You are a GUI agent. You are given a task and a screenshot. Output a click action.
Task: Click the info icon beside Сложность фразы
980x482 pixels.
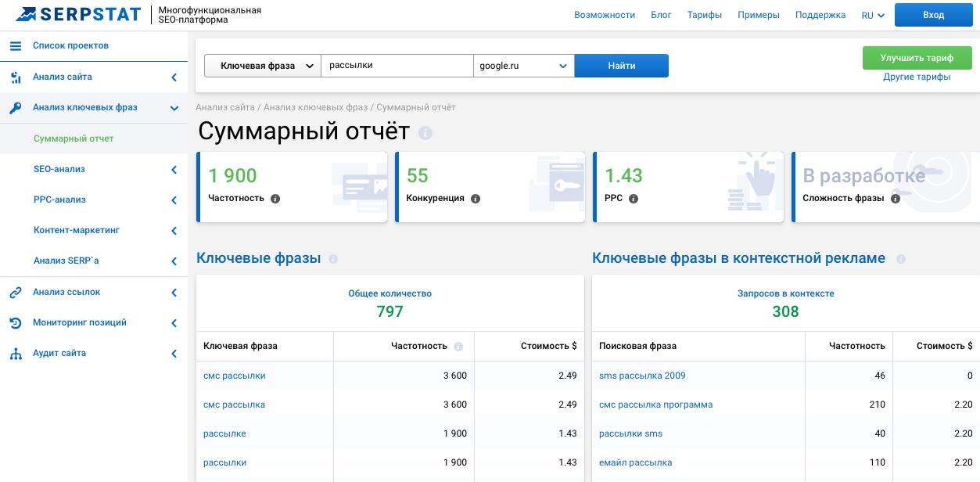896,199
